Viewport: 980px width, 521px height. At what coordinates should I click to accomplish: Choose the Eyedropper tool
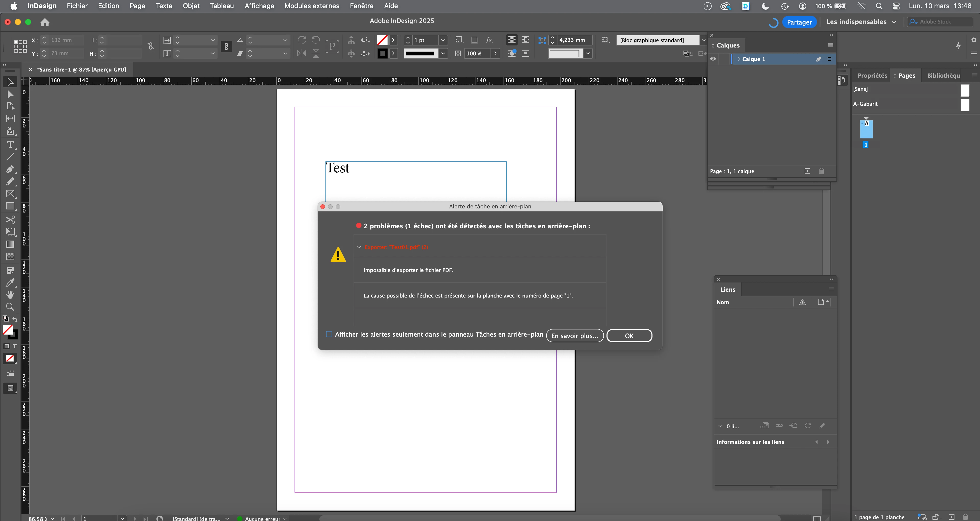[x=10, y=282]
